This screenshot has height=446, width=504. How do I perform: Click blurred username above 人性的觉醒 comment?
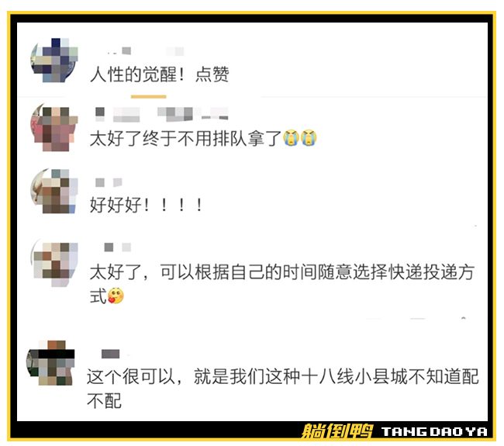pos(144,51)
